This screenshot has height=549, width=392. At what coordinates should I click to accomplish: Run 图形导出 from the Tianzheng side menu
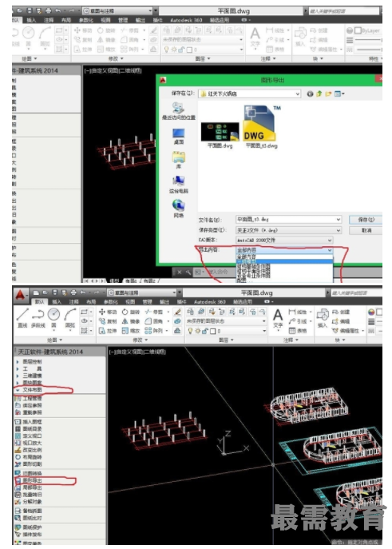click(x=29, y=481)
